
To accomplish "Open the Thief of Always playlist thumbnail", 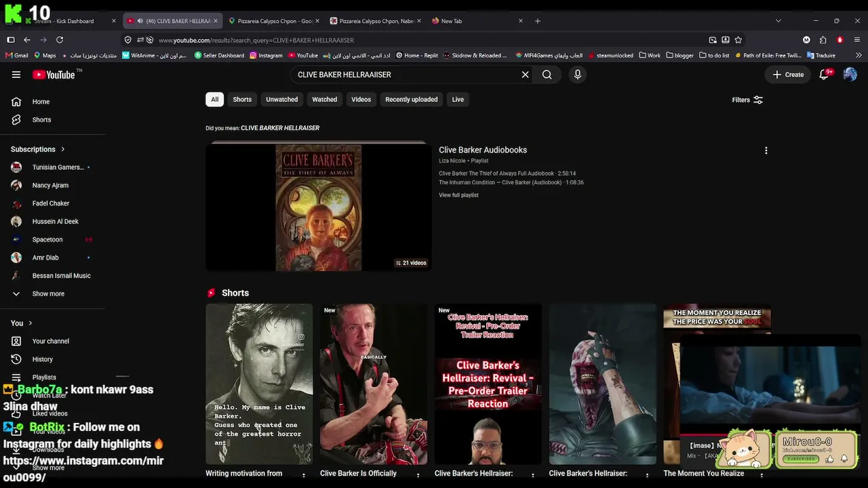I will pos(319,207).
